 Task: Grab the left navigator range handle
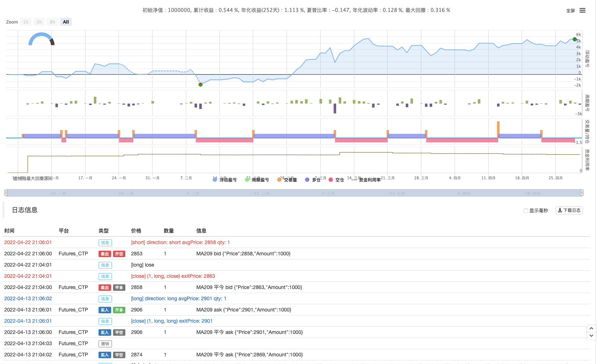6,193
